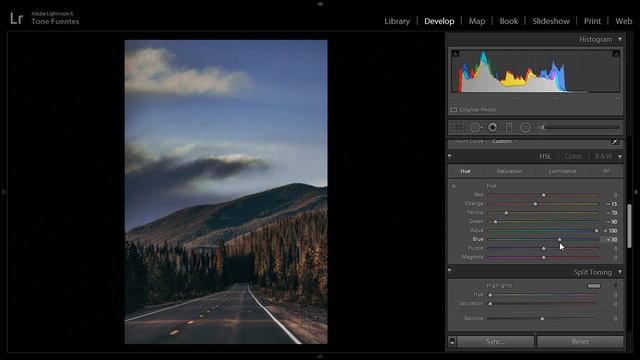Expand the Highlights color picker disclosure triangle
640x360 pixels.
coord(616,286)
